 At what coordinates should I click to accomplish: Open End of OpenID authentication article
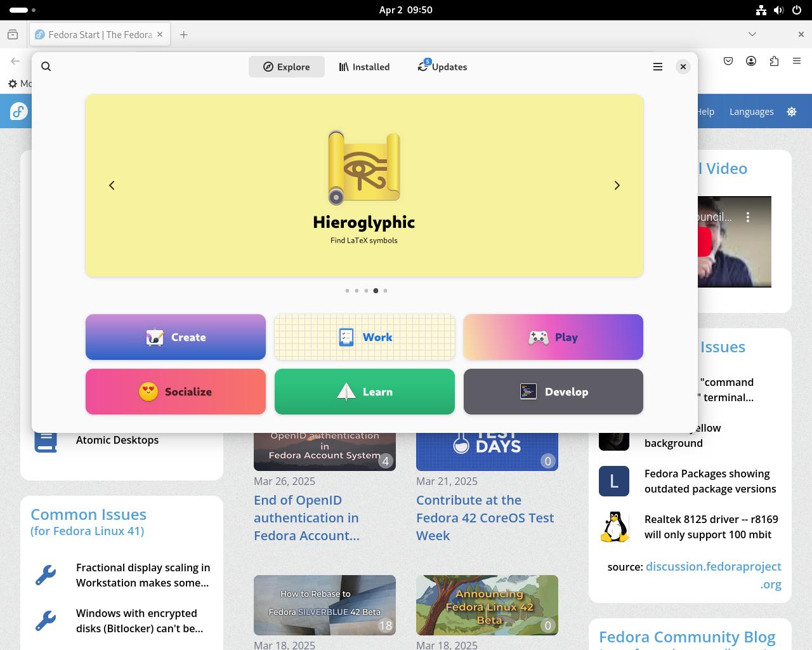(306, 518)
